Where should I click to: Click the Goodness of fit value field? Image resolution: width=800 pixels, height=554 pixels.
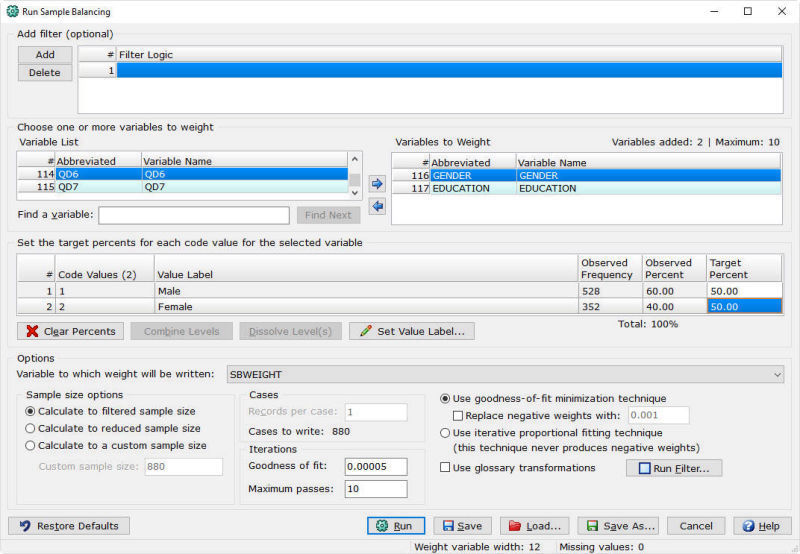pyautogui.click(x=376, y=466)
